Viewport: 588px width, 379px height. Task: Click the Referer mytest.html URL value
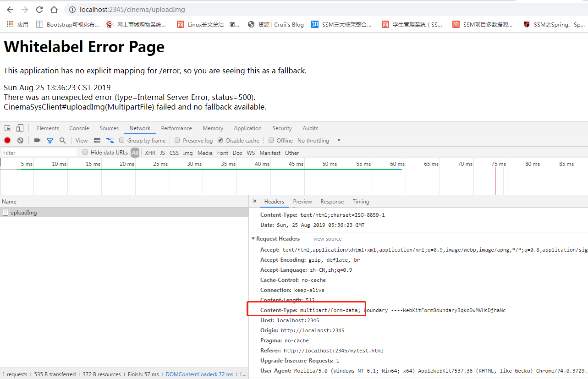(x=333, y=351)
